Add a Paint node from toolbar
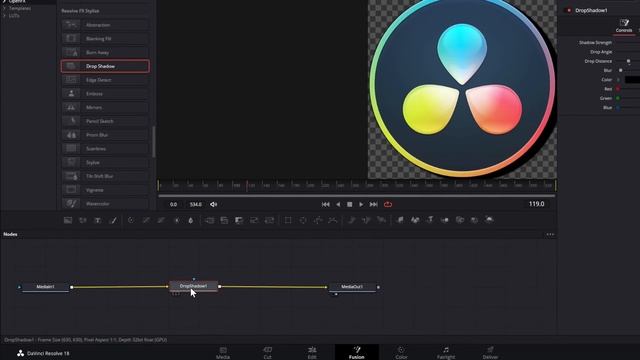 (113, 220)
